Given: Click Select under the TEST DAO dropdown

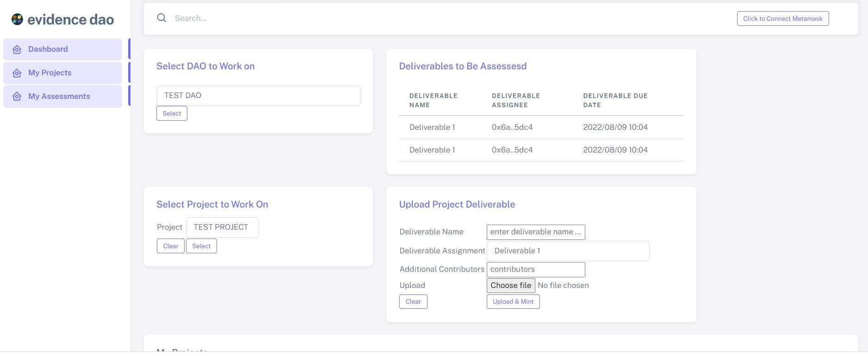Looking at the screenshot, I should click(172, 113).
